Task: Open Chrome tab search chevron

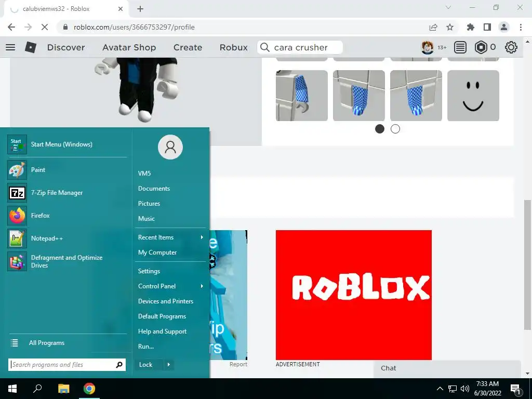Action: (x=448, y=7)
